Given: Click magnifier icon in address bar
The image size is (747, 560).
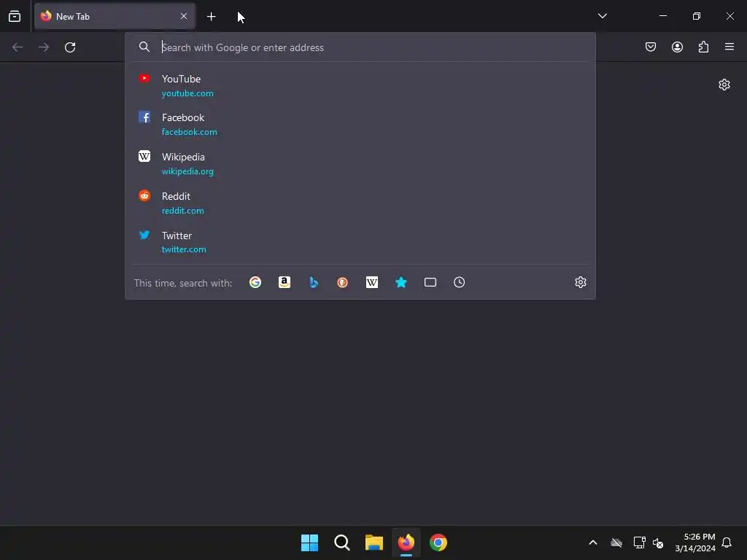Looking at the screenshot, I should pos(144,47).
